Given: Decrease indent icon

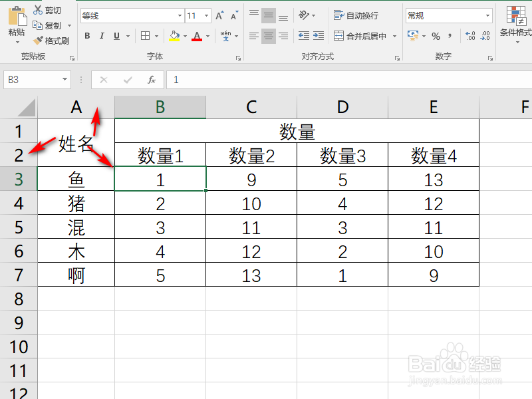Looking at the screenshot, I should click(x=304, y=36).
